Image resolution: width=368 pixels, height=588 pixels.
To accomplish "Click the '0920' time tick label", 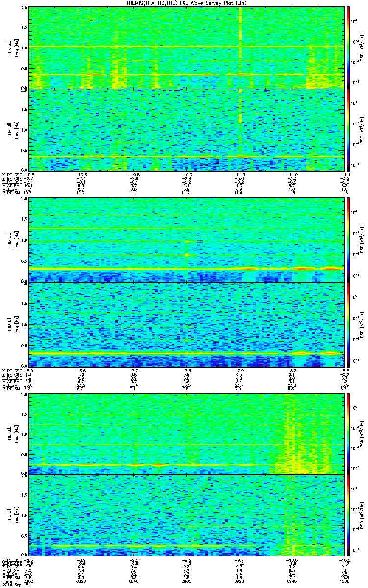I will pos(239,581).
